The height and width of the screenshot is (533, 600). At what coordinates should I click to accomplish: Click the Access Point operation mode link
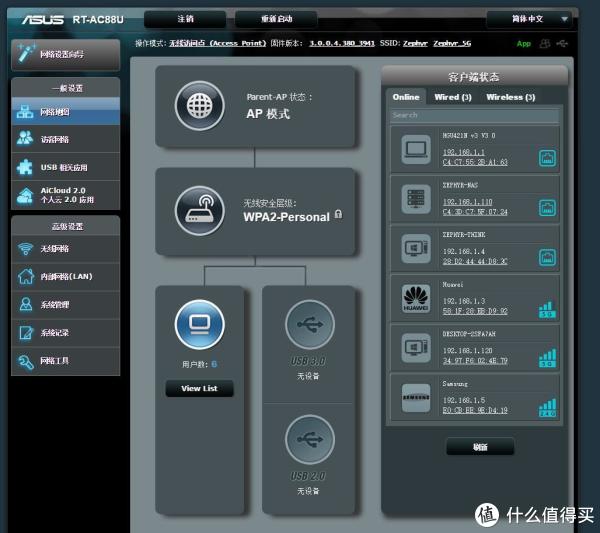coord(218,43)
